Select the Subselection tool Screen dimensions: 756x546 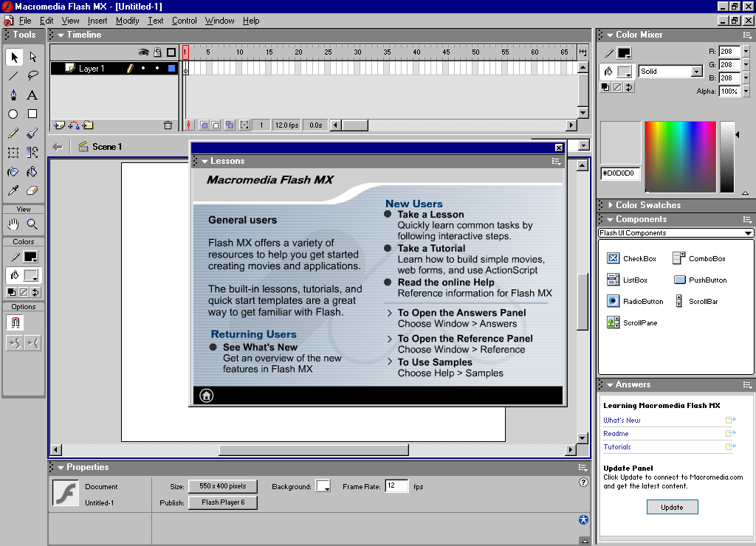(x=32, y=57)
